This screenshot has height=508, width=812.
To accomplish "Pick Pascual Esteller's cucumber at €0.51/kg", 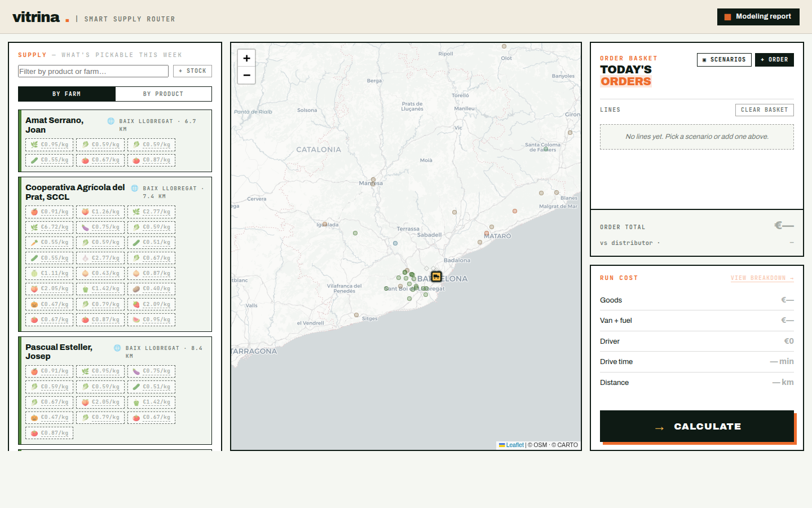I will coord(151,387).
